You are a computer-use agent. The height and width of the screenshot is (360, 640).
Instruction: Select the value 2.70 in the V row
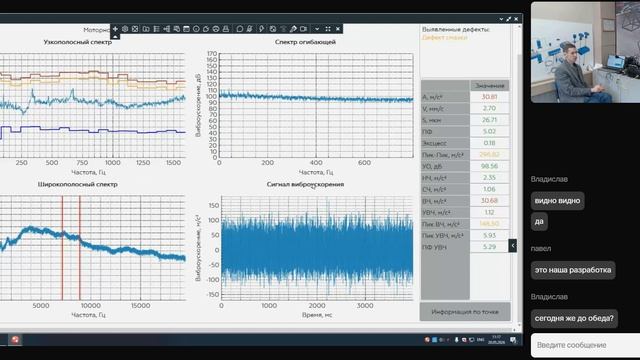pyautogui.click(x=489, y=108)
